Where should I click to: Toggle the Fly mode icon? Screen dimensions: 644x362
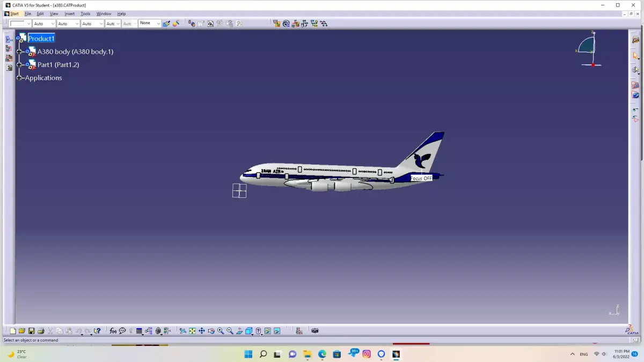[x=183, y=331]
